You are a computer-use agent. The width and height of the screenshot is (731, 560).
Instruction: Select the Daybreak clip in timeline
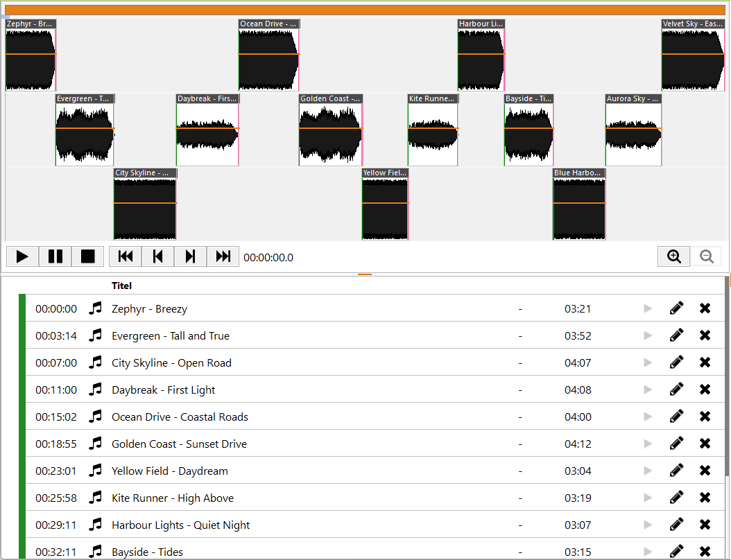(x=207, y=130)
